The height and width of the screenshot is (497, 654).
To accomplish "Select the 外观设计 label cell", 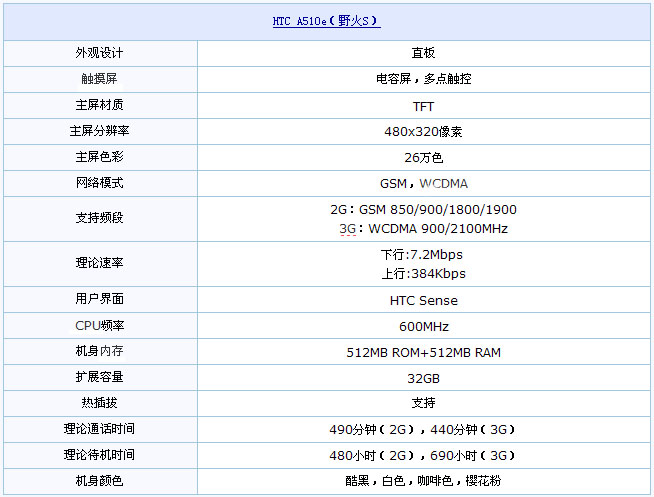I will (x=99, y=53).
